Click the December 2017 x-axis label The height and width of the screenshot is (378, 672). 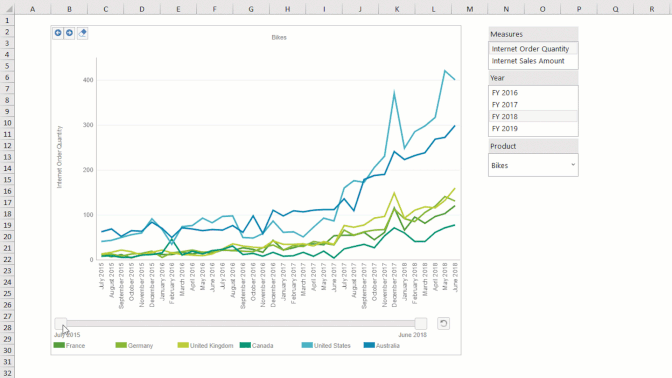[x=395, y=285]
